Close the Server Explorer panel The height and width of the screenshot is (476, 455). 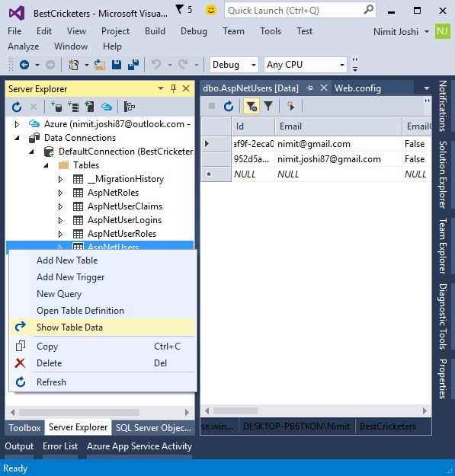[x=186, y=88]
